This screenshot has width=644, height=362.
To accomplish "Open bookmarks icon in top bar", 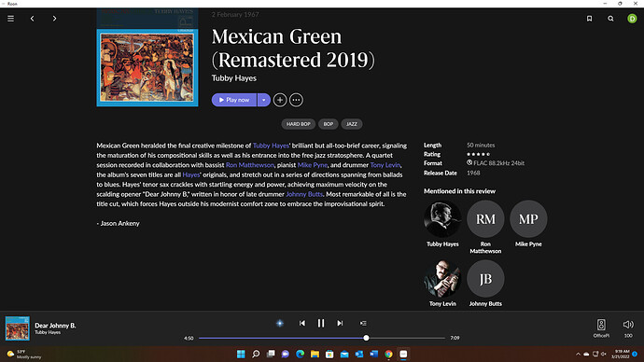I will click(589, 19).
